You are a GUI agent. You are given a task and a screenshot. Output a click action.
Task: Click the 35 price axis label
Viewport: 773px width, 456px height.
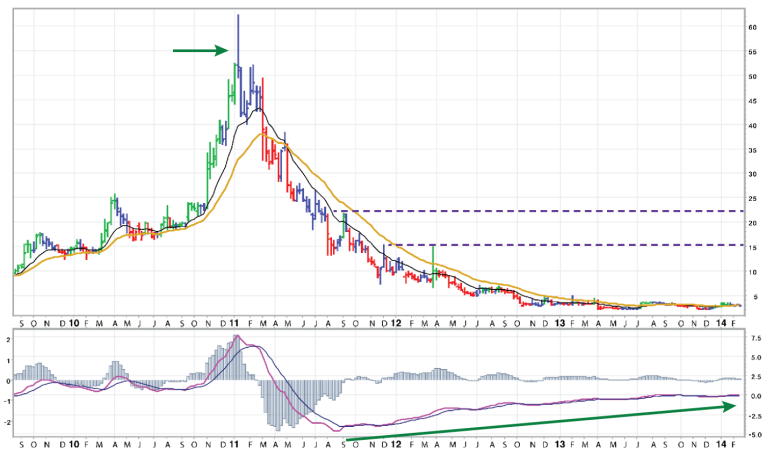pyautogui.click(x=752, y=150)
